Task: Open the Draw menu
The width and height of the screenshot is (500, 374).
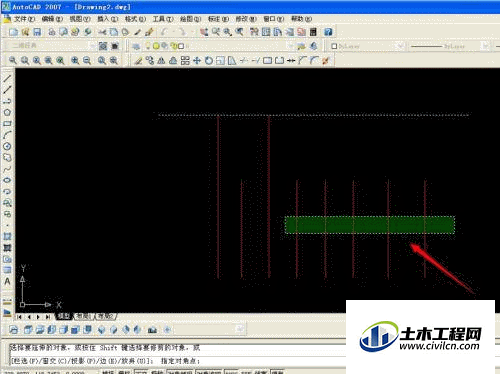Action: pyautogui.click(x=190, y=19)
